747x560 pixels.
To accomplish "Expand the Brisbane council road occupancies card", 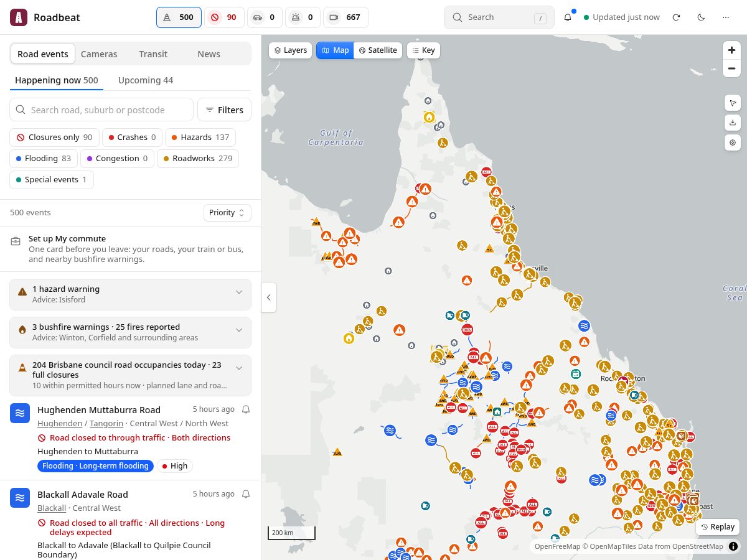I will click(x=131, y=375).
